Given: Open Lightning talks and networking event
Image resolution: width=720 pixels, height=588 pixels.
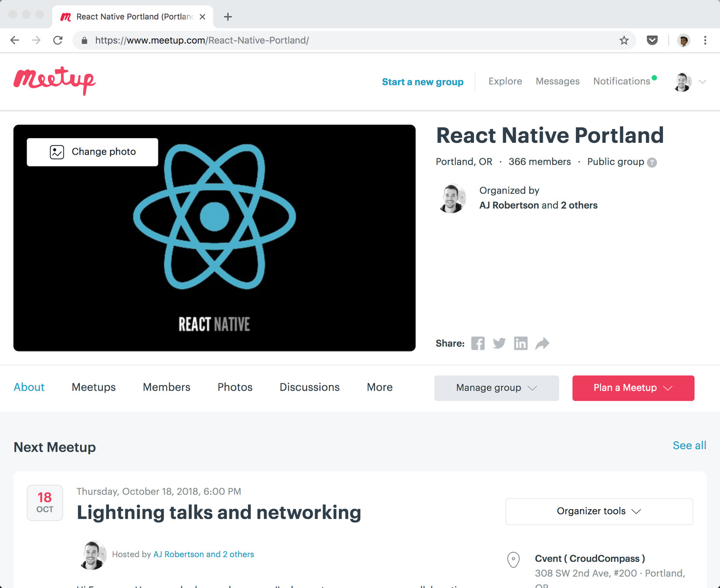Looking at the screenshot, I should click(x=219, y=513).
